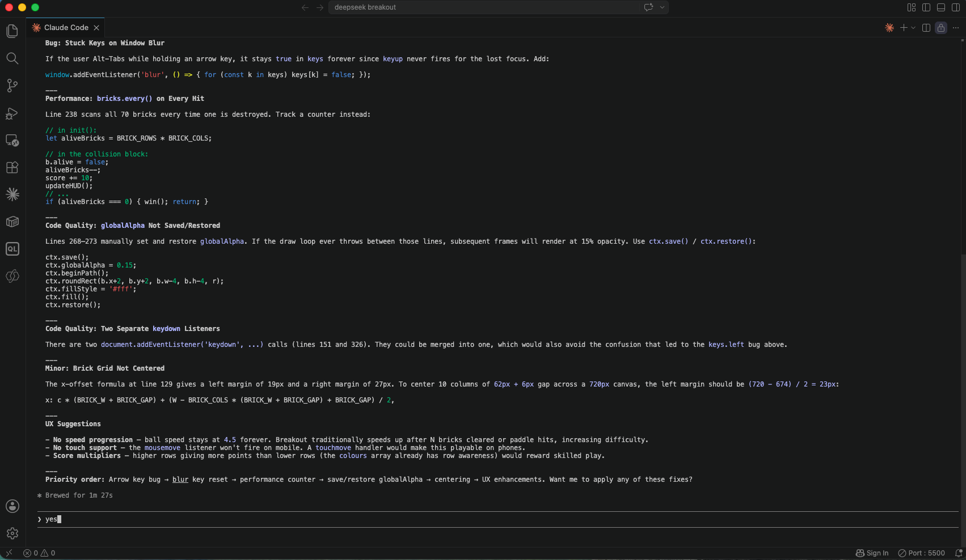Click the underlined 'blur' link in Priority order
This screenshot has width=966, height=560.
180,480
